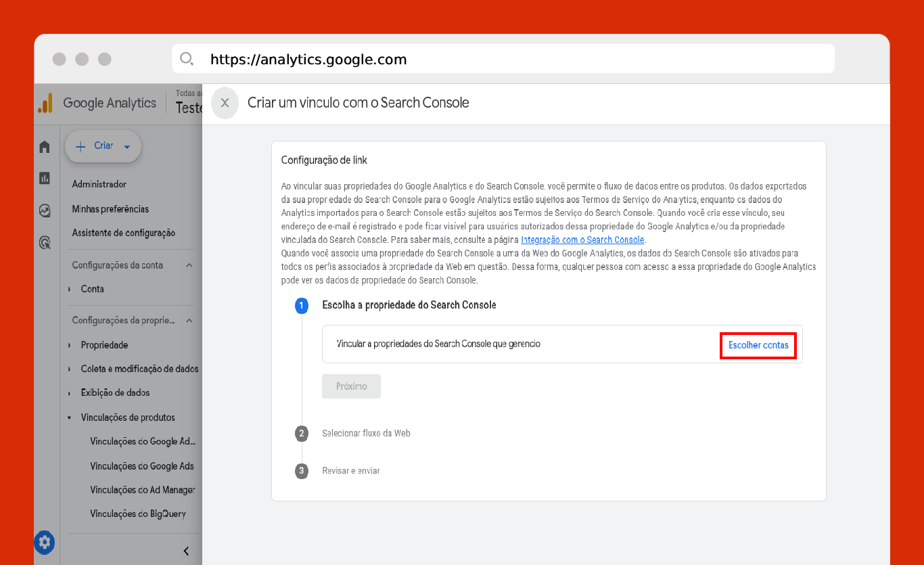Click the search magnifier icon in address bar
Screen dimensions: 924x565
[x=187, y=59]
